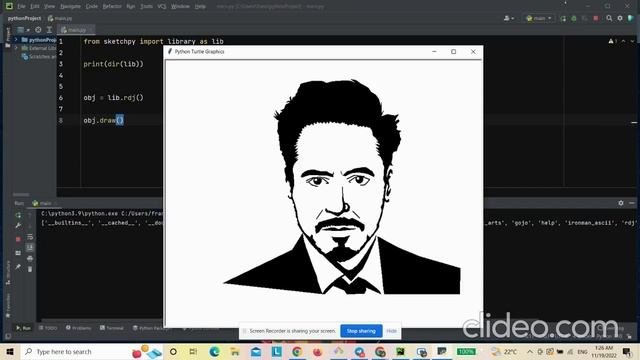
Task: Expand the pythonProject tree node
Action: click(16, 40)
